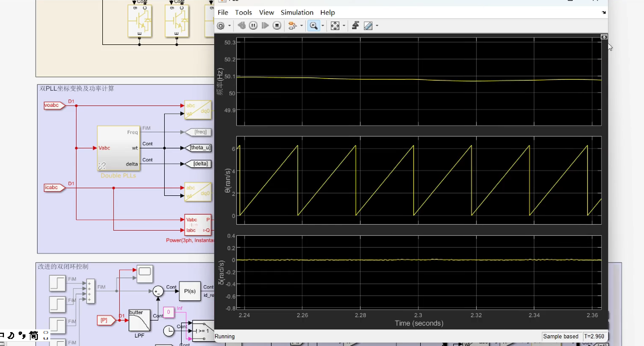Open the Simulation menu
Viewport: 644px width, 346px height.
tap(297, 12)
